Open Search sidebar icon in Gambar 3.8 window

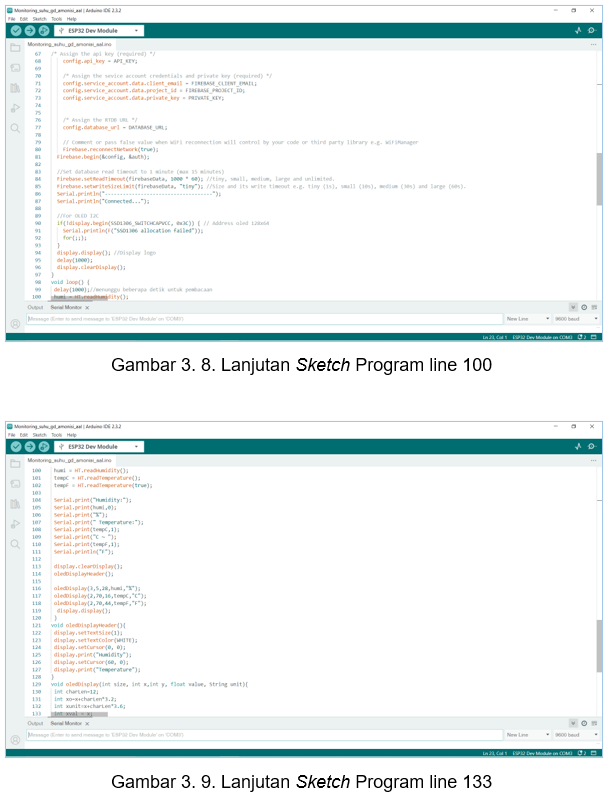click(x=15, y=128)
